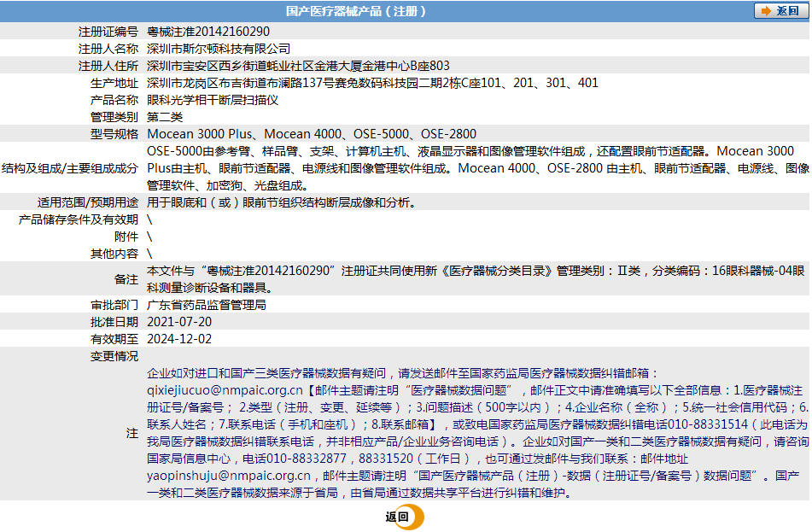The image size is (812, 532).
Task: Click registrant address 深圳市宝安区西乡街道 text
Action: point(298,66)
